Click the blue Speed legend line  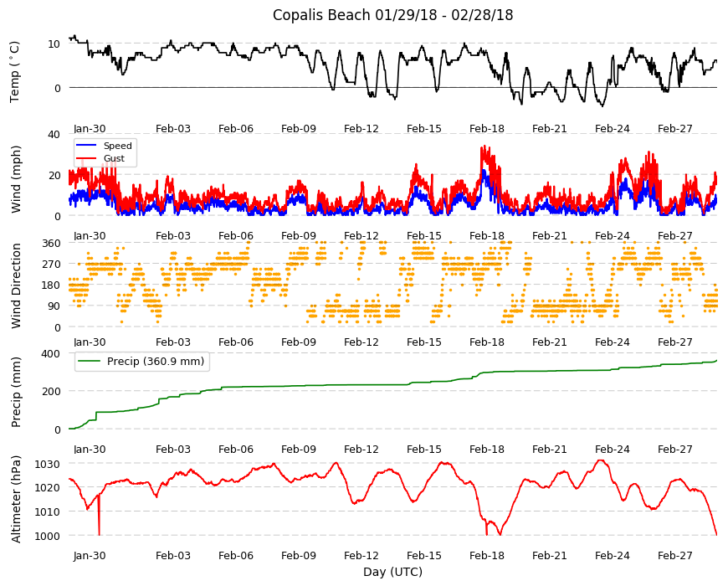(x=87, y=146)
